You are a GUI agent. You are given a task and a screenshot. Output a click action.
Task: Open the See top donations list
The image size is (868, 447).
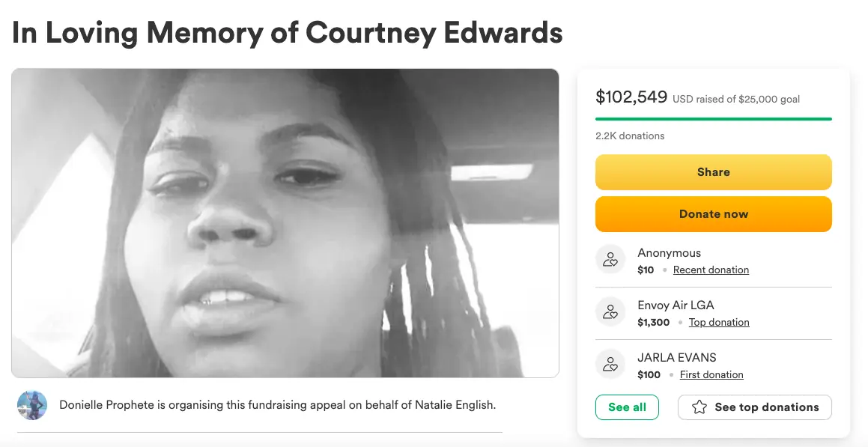click(x=754, y=407)
